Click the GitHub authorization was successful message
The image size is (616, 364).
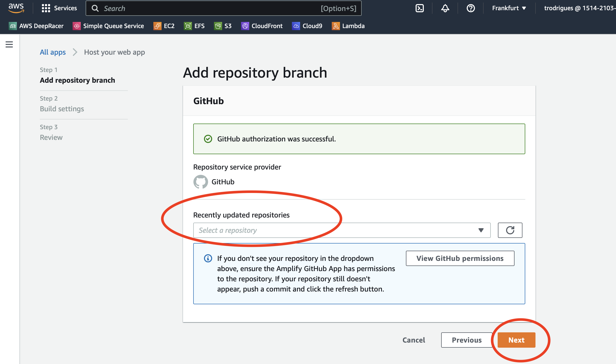click(x=277, y=139)
